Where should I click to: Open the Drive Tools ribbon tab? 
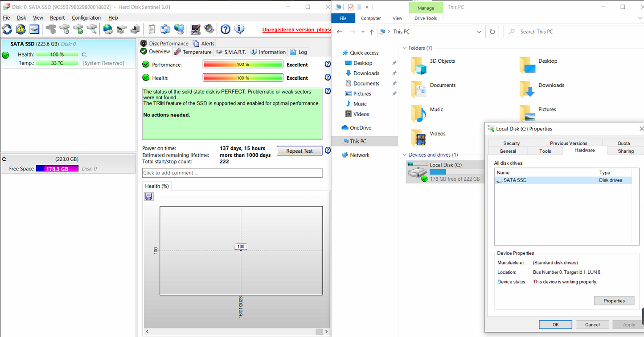tap(426, 18)
